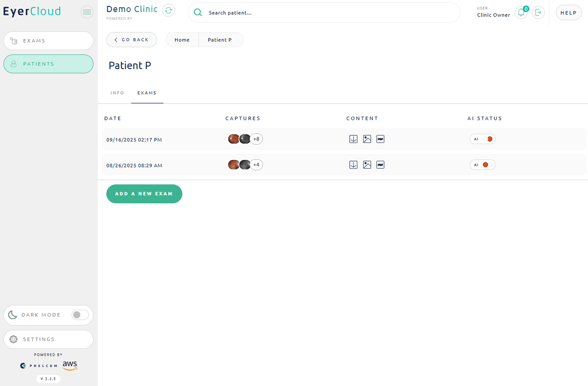Click the clinic refresh sync icon
Screen dimensions: 588x386
(169, 10)
